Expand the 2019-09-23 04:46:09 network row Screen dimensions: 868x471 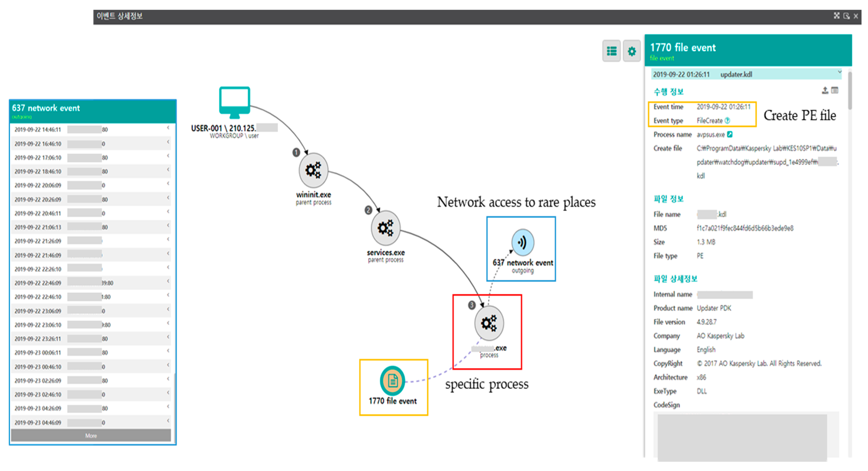168,421
